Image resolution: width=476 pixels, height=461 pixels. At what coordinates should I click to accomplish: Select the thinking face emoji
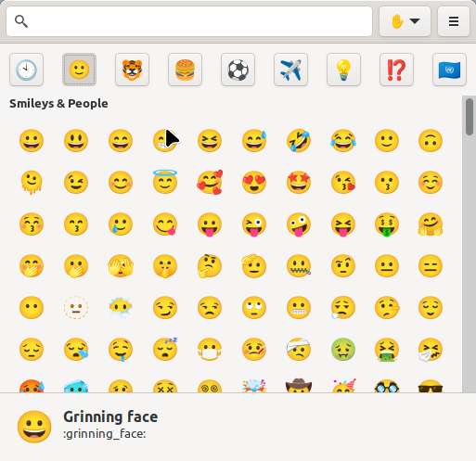[x=210, y=266]
